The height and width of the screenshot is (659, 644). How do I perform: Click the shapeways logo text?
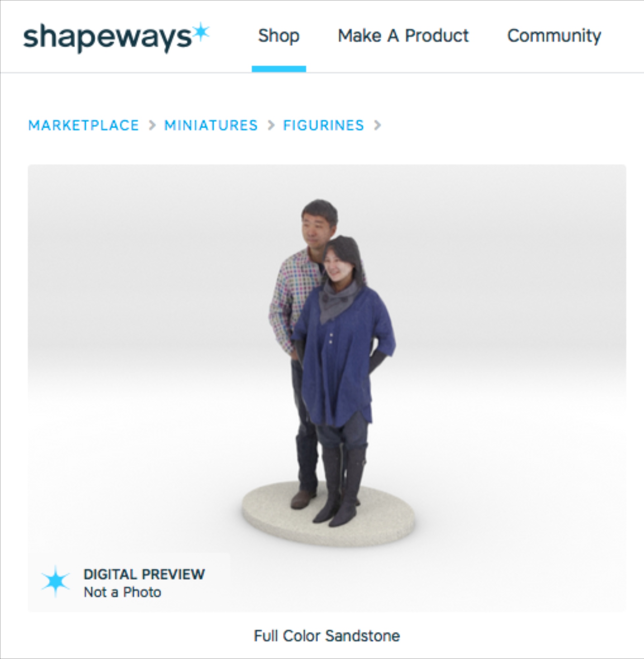coord(107,38)
